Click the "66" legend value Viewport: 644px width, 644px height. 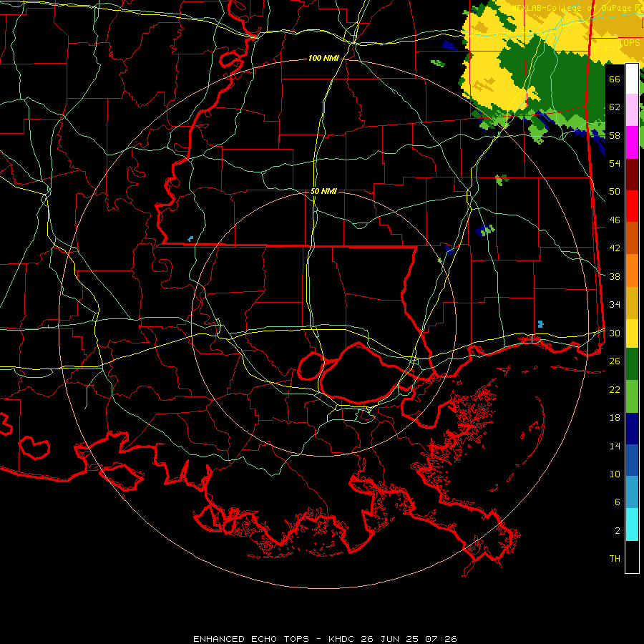coord(615,79)
